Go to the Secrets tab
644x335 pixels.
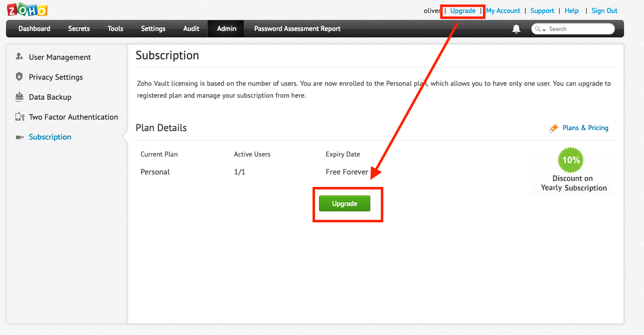79,28
